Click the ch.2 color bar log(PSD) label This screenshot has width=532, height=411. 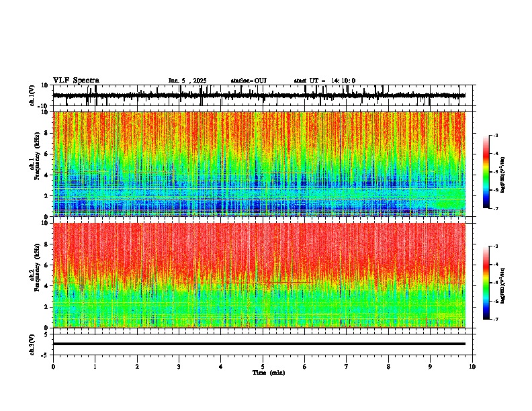pyautogui.click(x=503, y=285)
